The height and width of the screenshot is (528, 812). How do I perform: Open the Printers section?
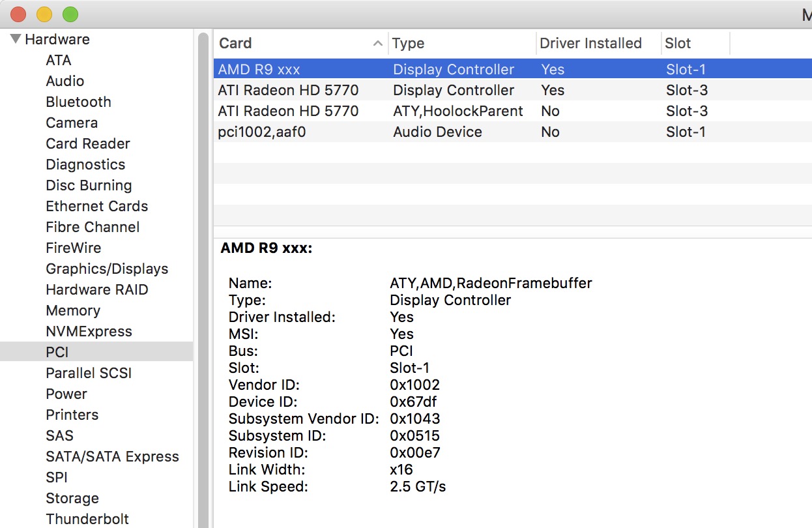(72, 415)
